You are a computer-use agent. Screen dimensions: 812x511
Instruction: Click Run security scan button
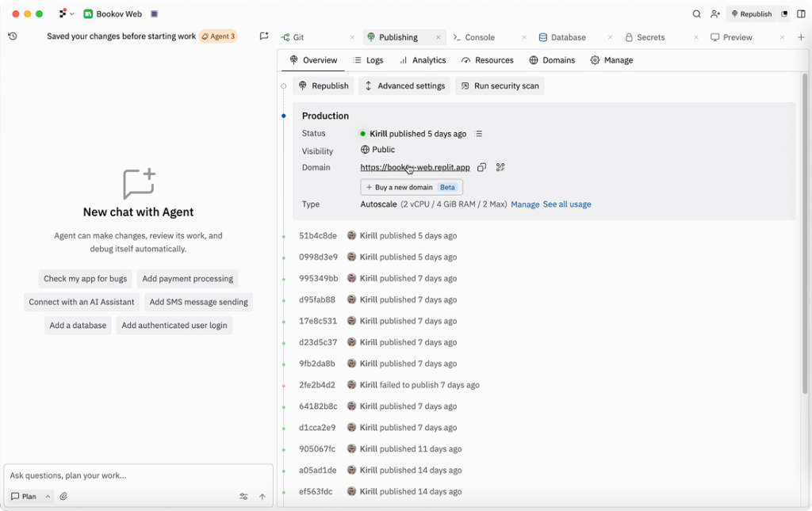(500, 86)
